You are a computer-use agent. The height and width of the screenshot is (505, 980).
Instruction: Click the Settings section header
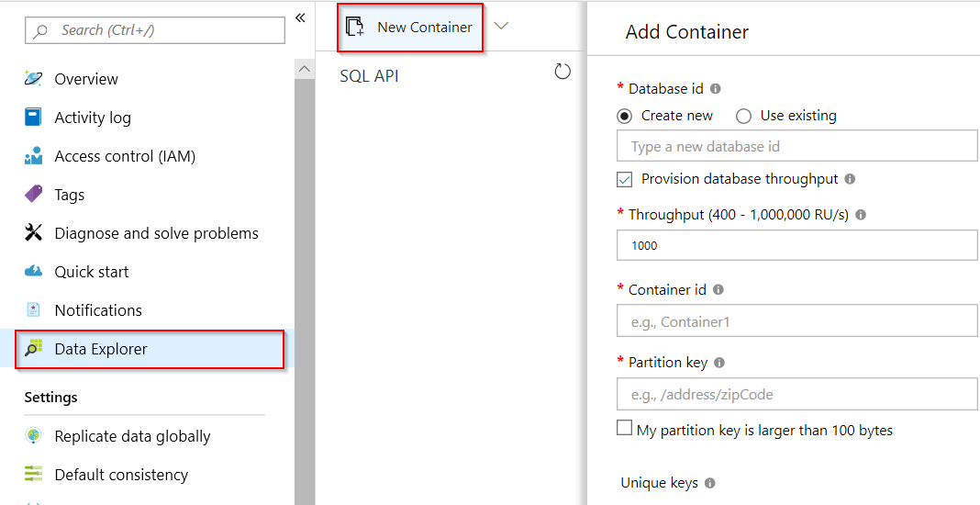(x=51, y=398)
